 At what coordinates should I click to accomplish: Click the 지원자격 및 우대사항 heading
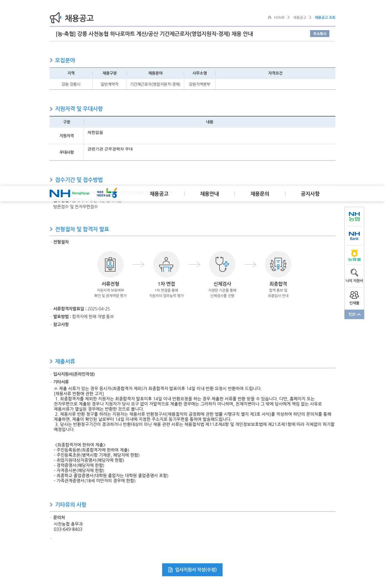tap(79, 109)
